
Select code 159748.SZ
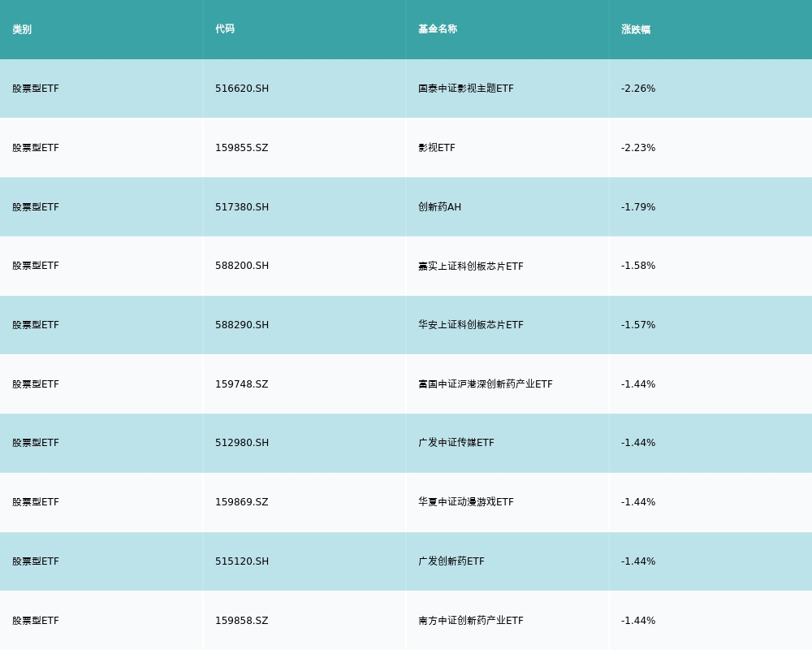(x=242, y=384)
